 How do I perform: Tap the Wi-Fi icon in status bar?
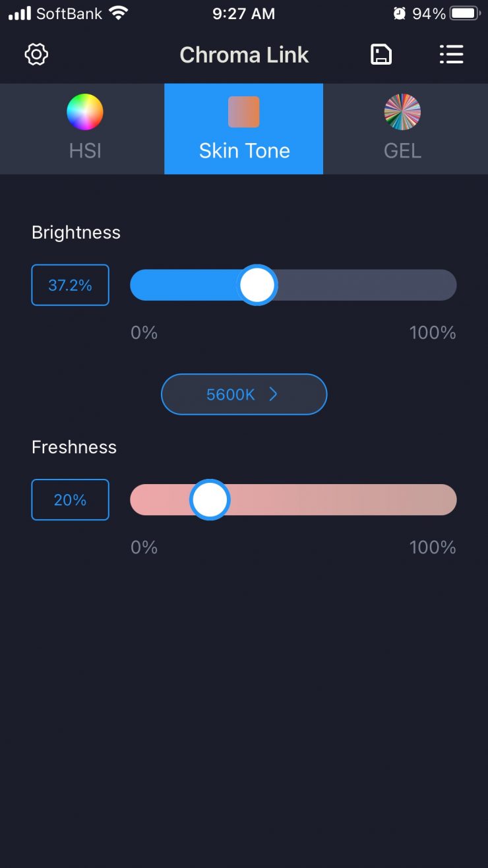tap(119, 13)
